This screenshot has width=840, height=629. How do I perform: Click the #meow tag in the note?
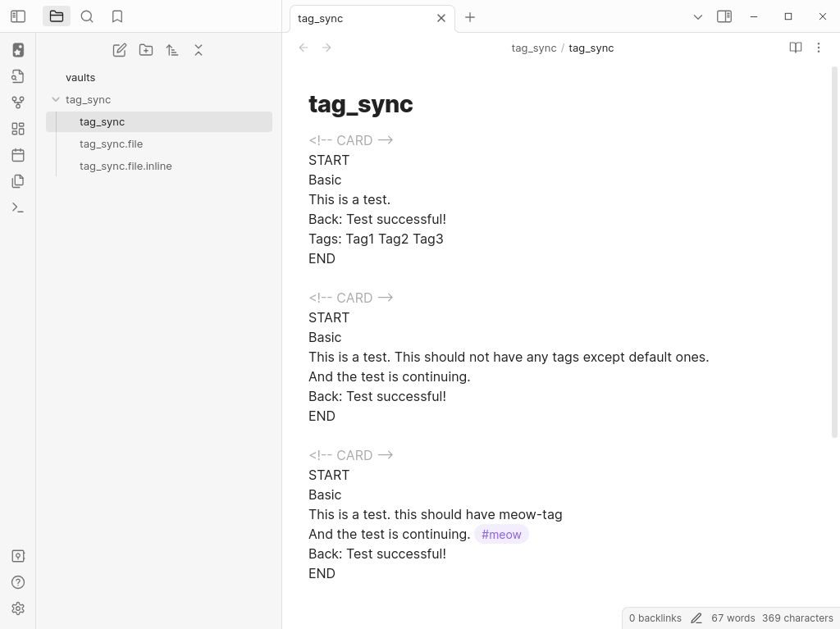click(x=501, y=535)
